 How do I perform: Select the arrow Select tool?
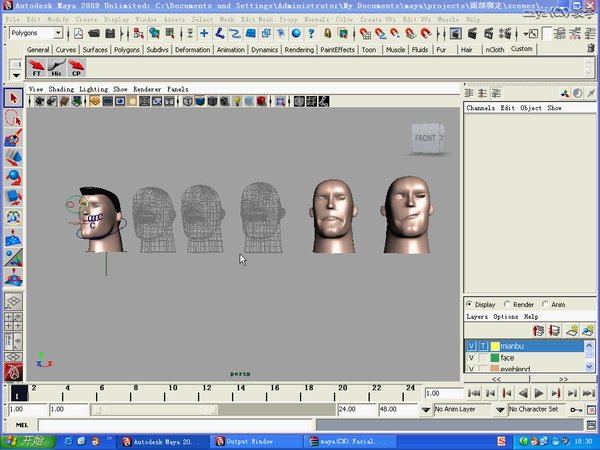point(13,98)
